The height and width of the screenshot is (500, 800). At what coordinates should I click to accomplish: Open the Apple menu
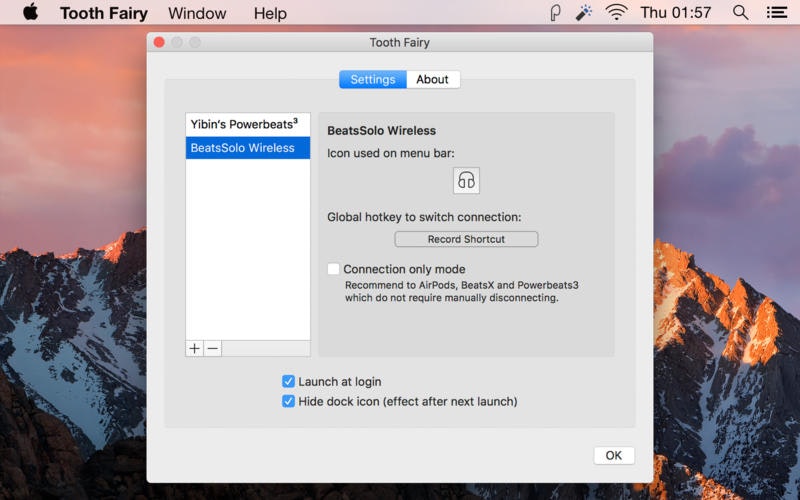[x=31, y=12]
